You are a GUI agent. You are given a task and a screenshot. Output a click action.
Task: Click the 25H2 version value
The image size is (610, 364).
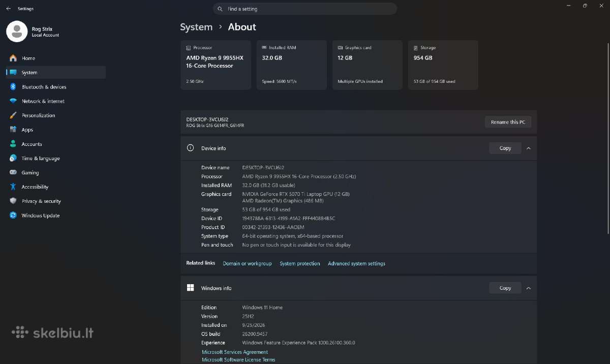click(x=248, y=316)
